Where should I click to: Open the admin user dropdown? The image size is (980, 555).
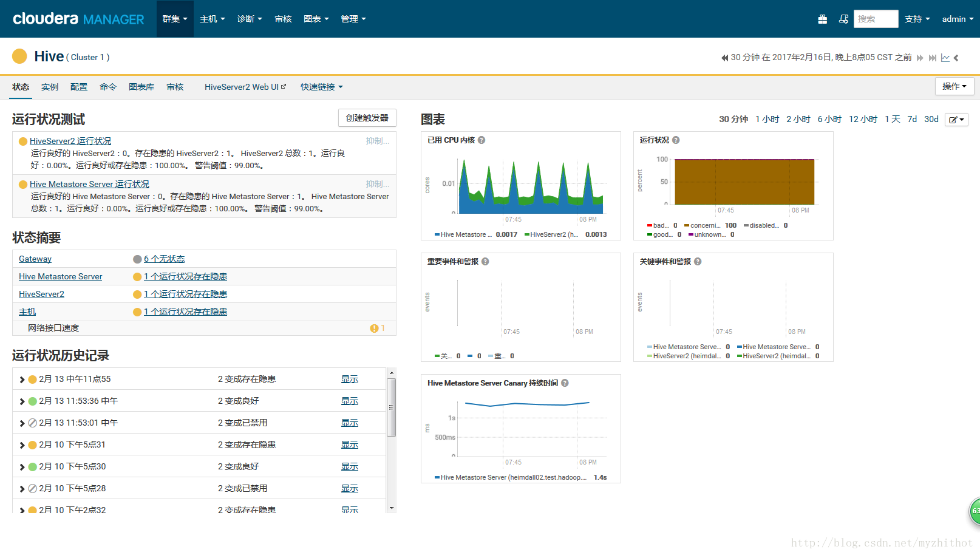pyautogui.click(x=958, y=19)
